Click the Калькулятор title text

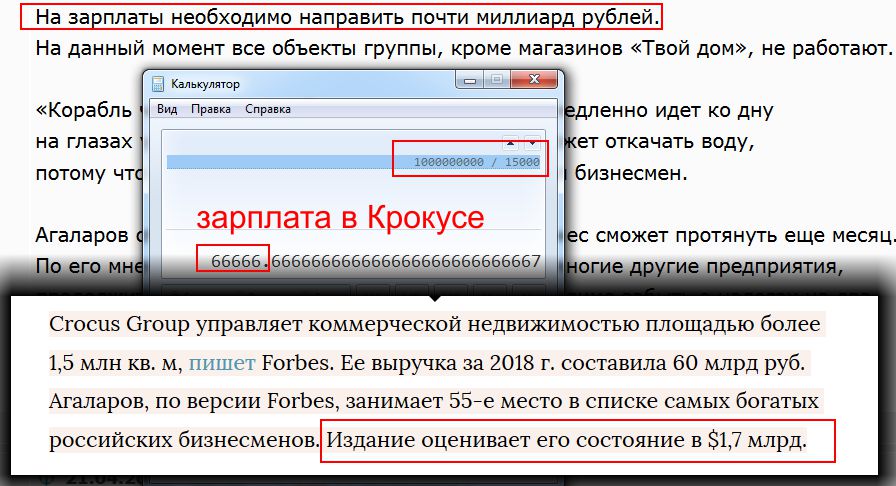[x=205, y=84]
